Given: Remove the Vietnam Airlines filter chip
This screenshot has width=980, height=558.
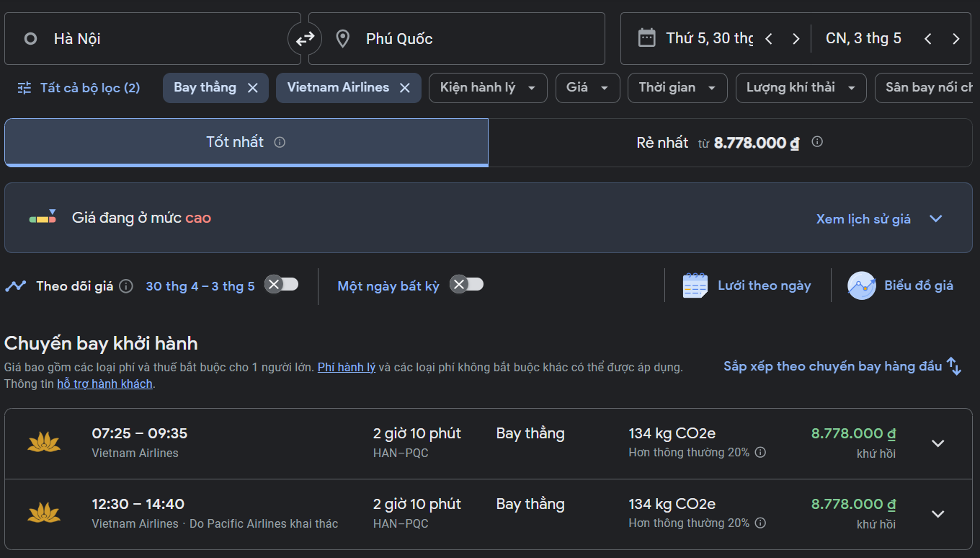Looking at the screenshot, I should [x=405, y=88].
